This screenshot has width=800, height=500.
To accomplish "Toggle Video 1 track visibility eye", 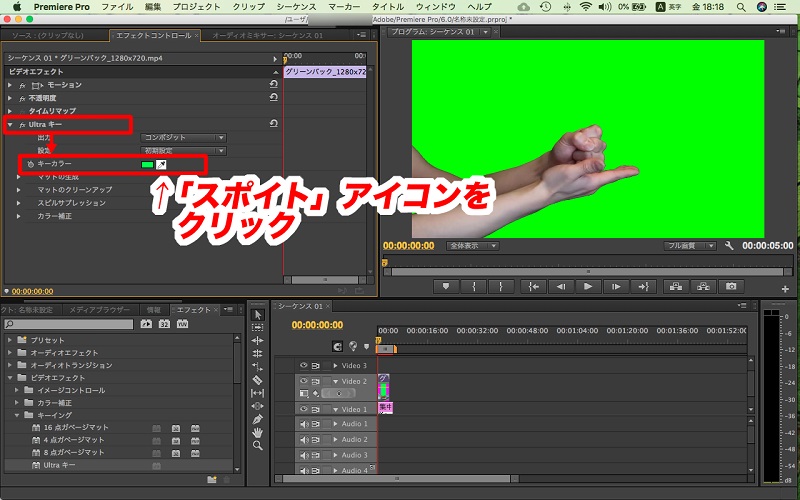I will (304, 409).
